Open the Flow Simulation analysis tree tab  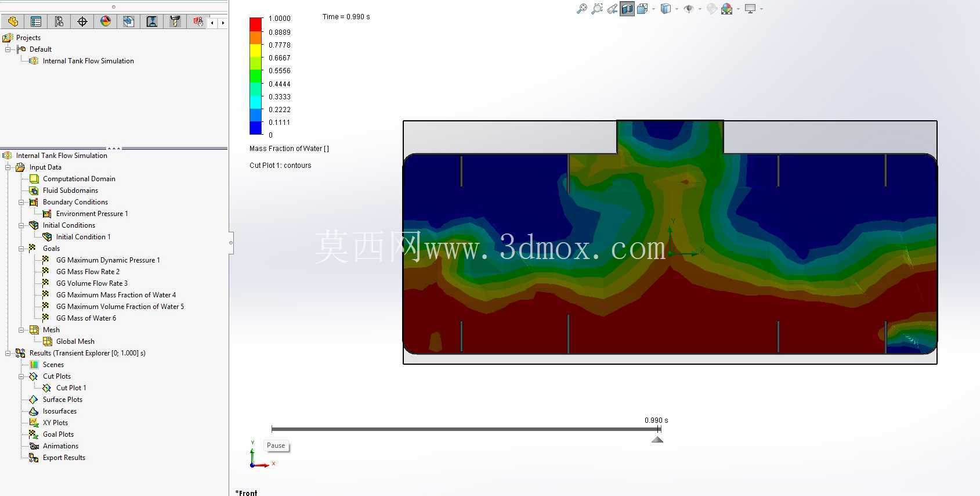(129, 21)
